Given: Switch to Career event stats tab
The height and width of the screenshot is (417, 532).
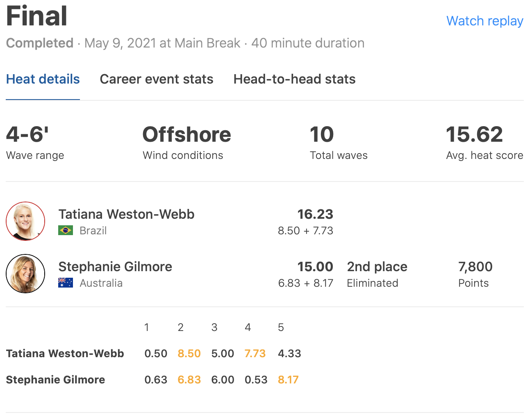Looking at the screenshot, I should tap(157, 79).
